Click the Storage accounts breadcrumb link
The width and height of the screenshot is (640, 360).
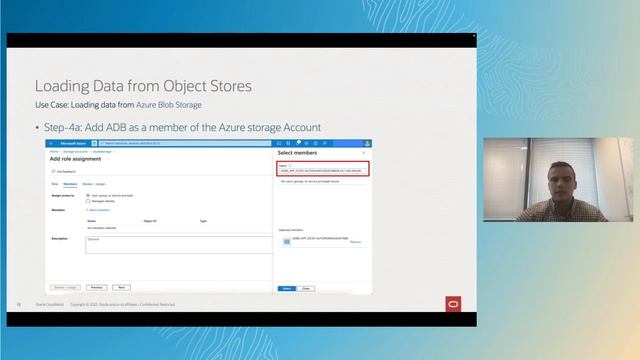pyautogui.click(x=75, y=151)
